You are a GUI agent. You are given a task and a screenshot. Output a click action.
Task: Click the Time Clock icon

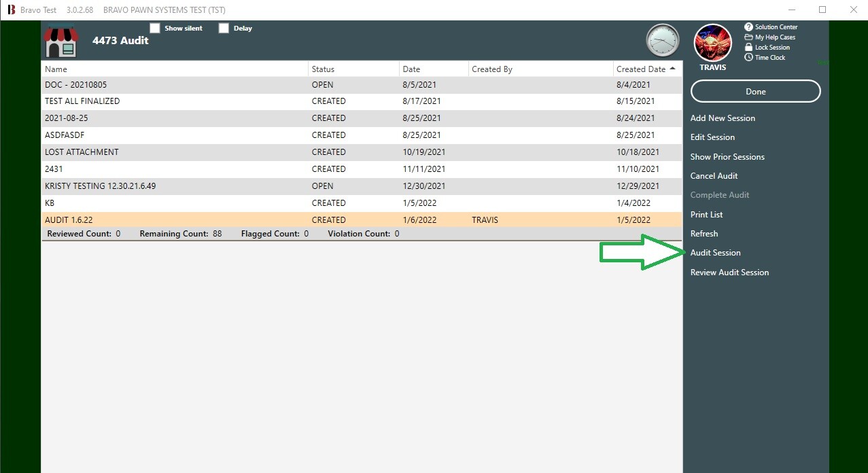[748, 58]
